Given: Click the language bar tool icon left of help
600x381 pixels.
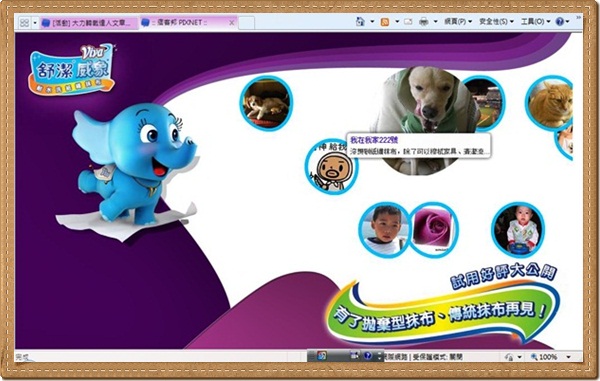Looking at the screenshot, I should tap(355, 356).
